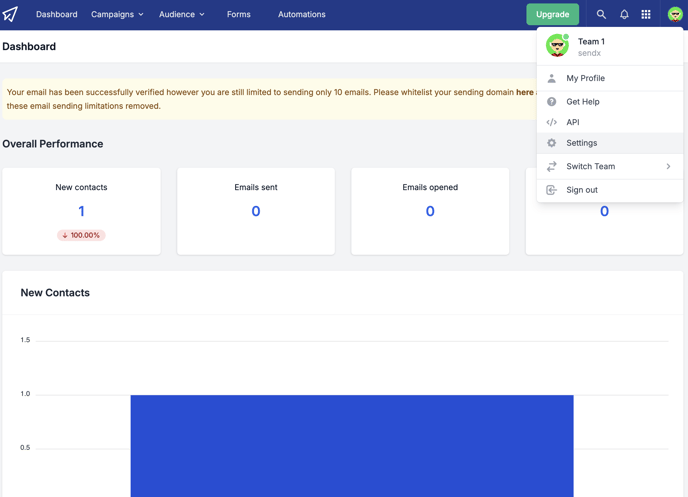Image resolution: width=688 pixels, height=497 pixels.
Task: Click the Switch Team arrows icon
Action: [x=552, y=166]
